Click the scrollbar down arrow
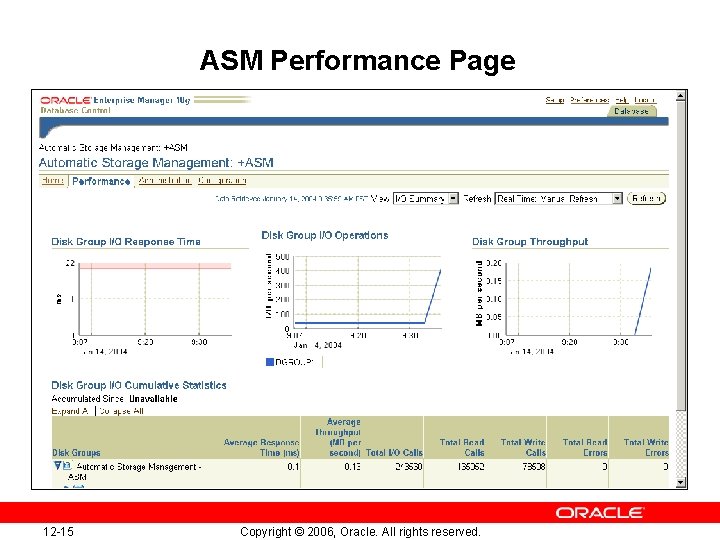 tap(681, 483)
